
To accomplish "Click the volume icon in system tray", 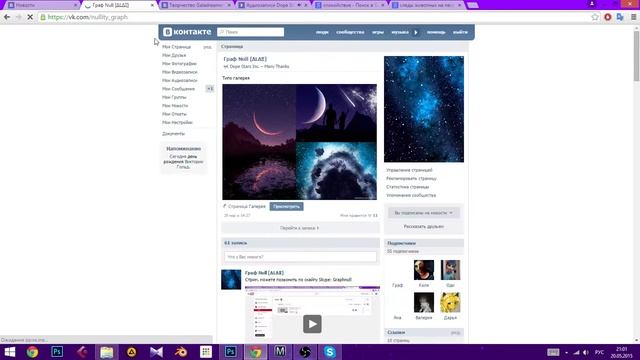I will click(x=586, y=352).
